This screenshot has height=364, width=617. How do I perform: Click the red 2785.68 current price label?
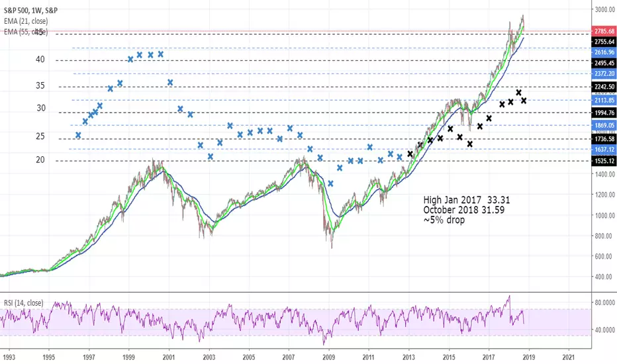[604, 31]
